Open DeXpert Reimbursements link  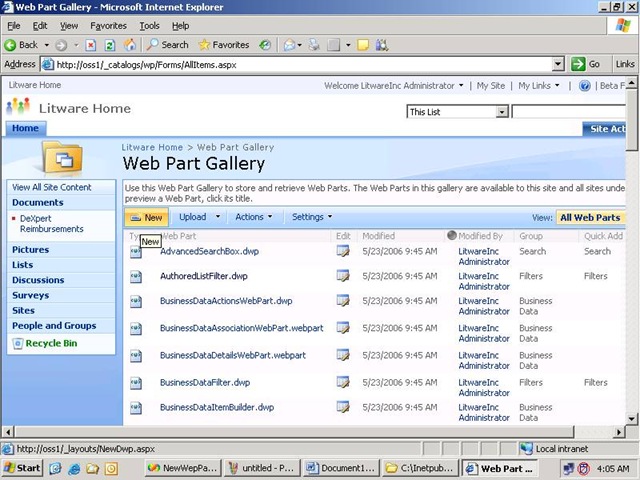pyautogui.click(x=51, y=224)
